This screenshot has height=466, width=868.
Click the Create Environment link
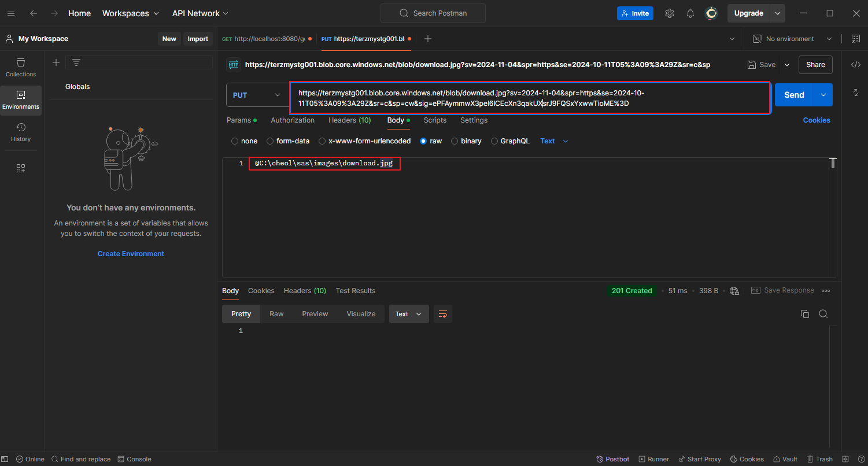131,254
